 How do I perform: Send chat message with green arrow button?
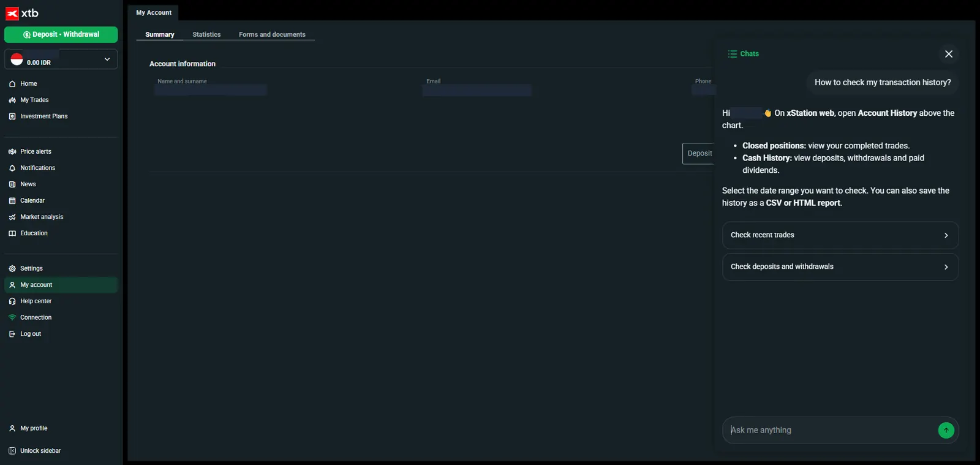tap(946, 431)
